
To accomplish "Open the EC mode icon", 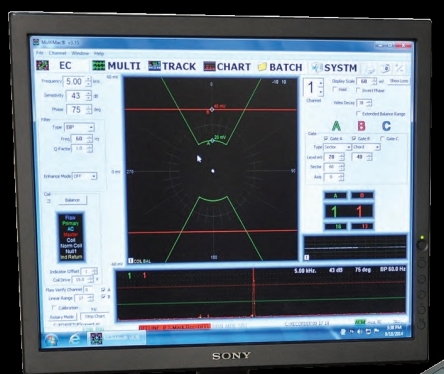I will pos(43,65).
